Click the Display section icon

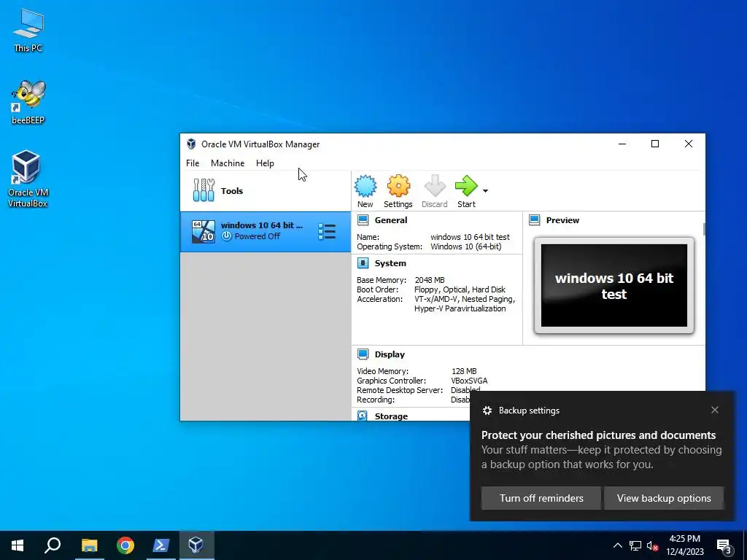point(363,354)
